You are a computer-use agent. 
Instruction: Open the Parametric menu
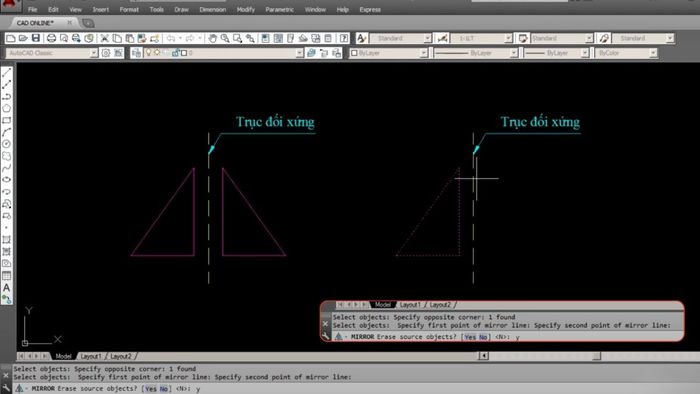pos(279,9)
